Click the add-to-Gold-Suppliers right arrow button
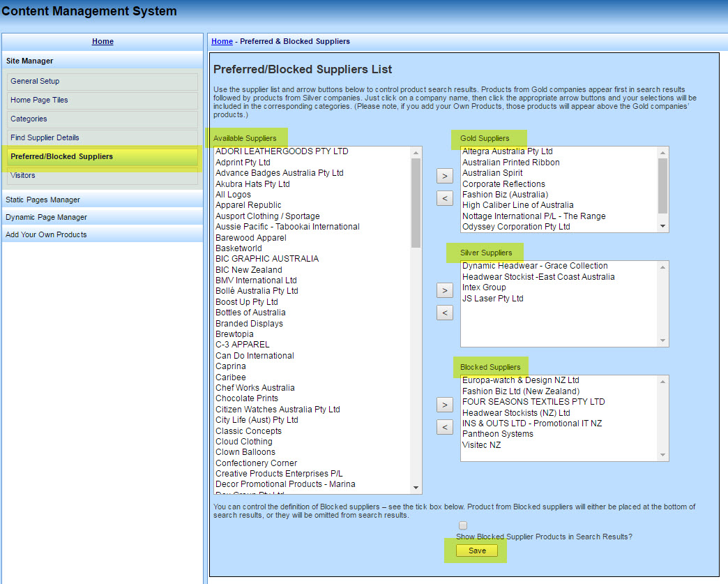 pos(444,176)
